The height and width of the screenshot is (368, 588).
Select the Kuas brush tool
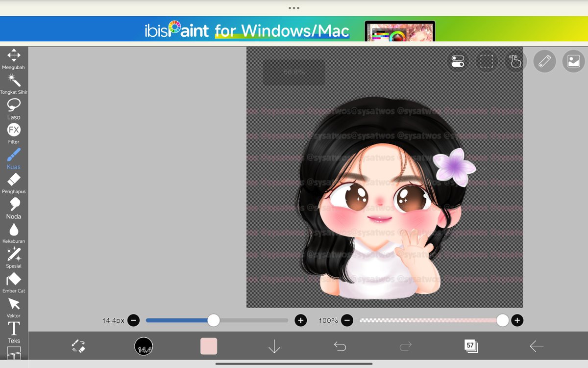pyautogui.click(x=14, y=159)
